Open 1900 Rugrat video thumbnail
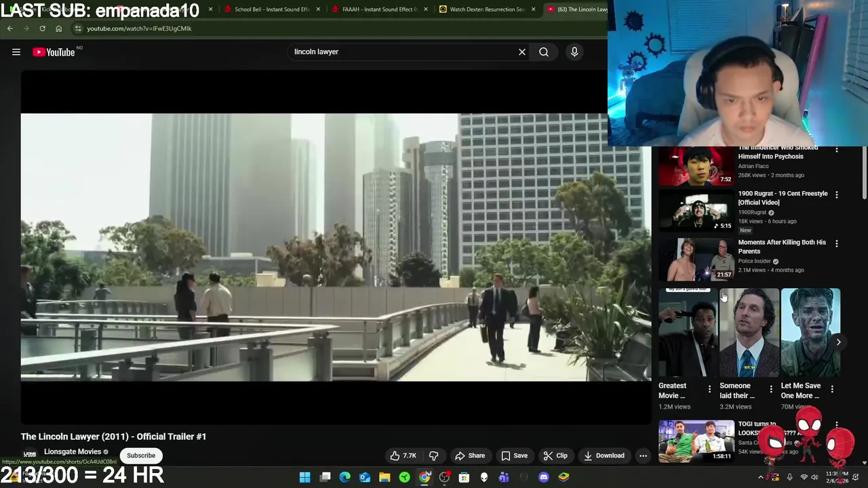The width and height of the screenshot is (868, 488). click(x=696, y=211)
